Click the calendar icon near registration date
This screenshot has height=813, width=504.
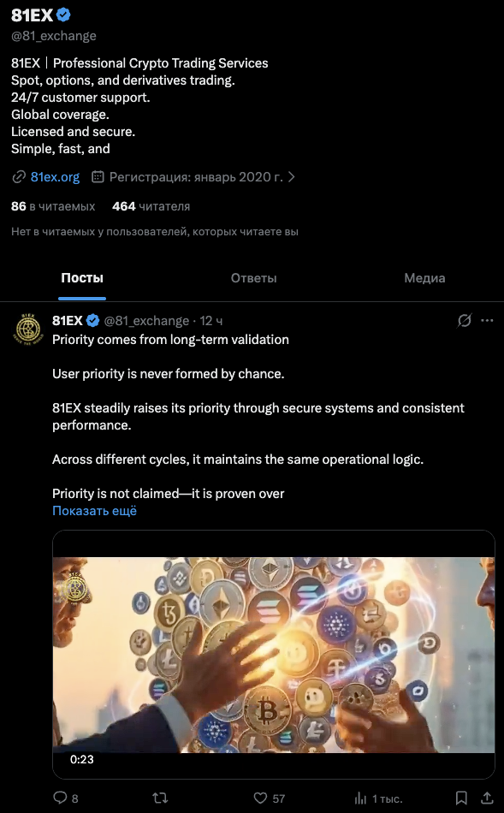99,176
